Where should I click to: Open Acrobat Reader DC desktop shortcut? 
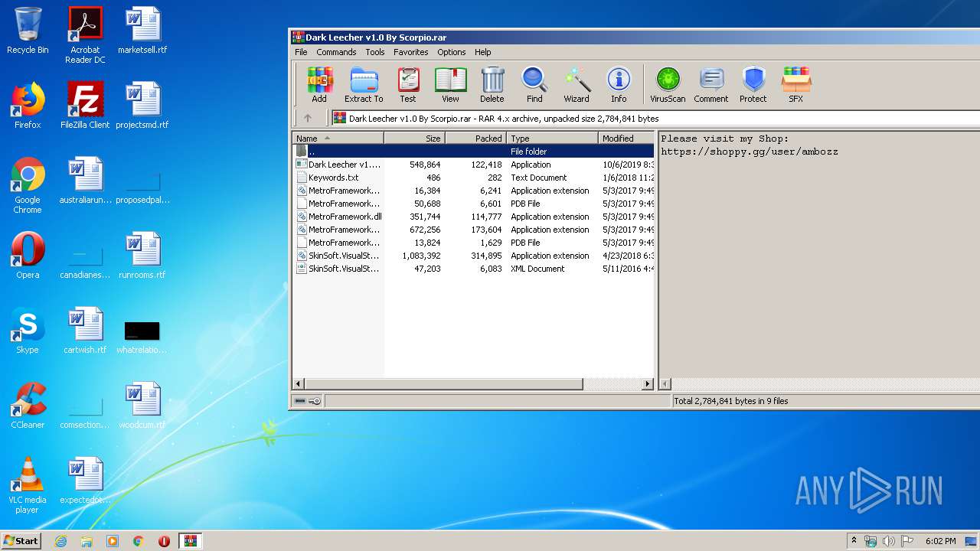85,35
